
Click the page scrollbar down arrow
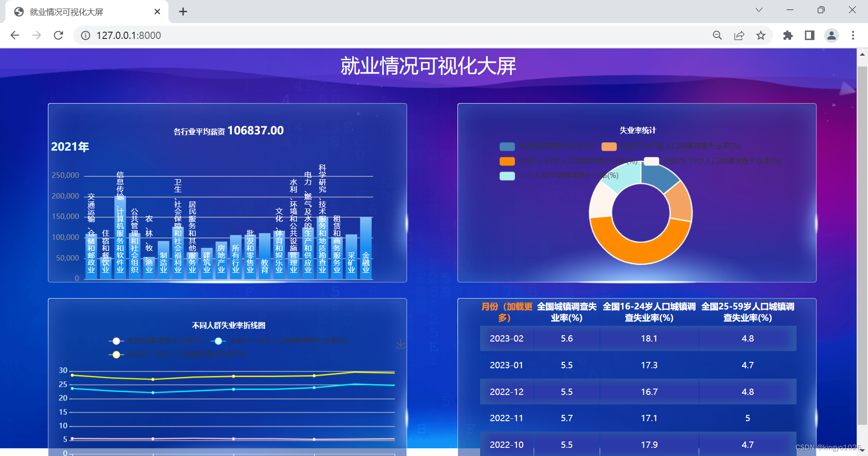(x=862, y=451)
